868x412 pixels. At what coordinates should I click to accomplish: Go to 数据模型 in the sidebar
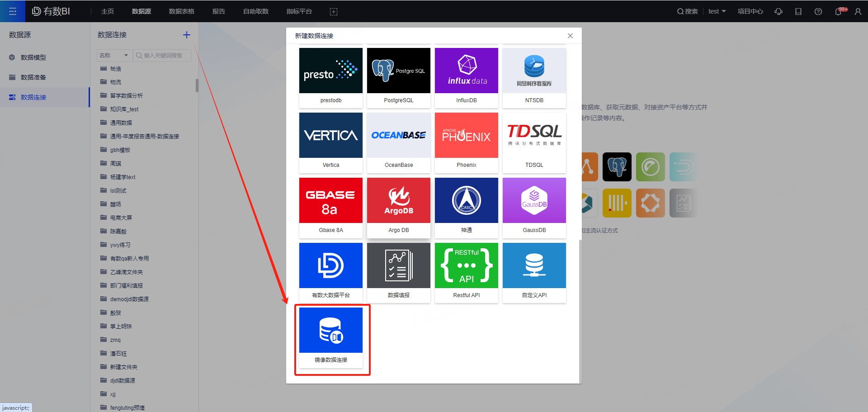(33, 57)
